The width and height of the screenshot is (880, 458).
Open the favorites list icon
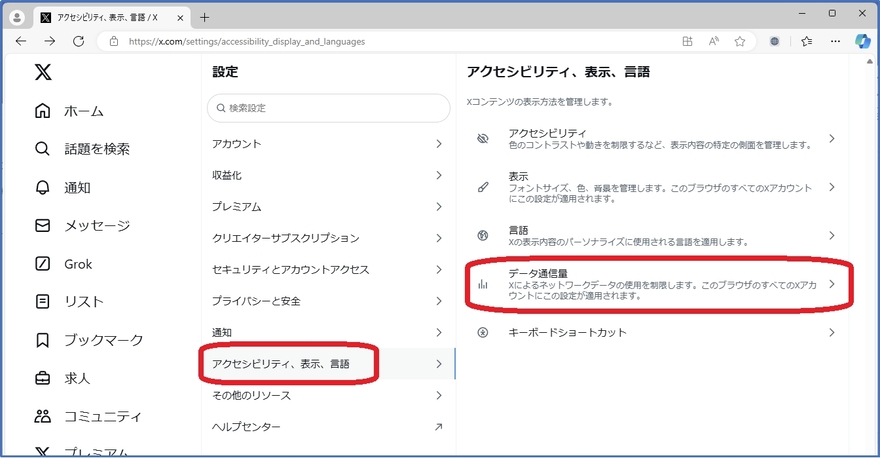807,41
